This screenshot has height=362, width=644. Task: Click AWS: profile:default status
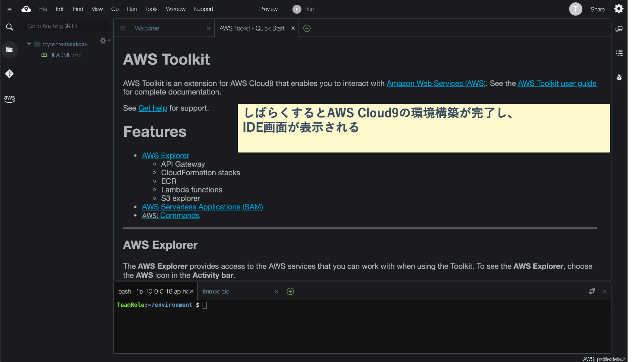coord(604,359)
